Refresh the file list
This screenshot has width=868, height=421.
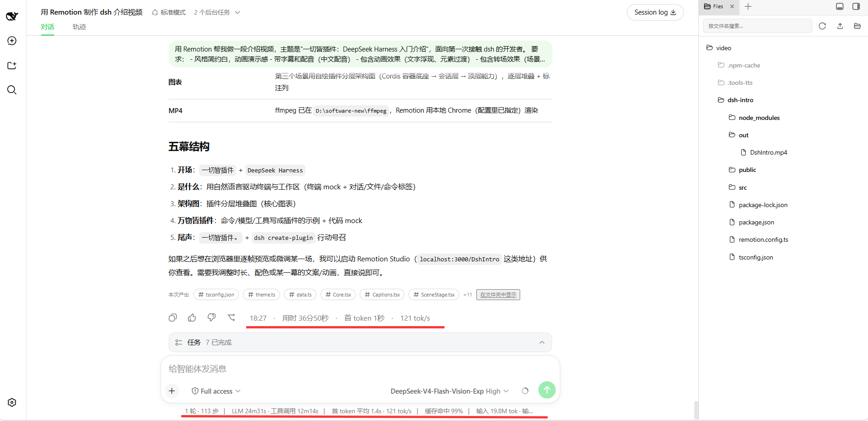pos(822,26)
